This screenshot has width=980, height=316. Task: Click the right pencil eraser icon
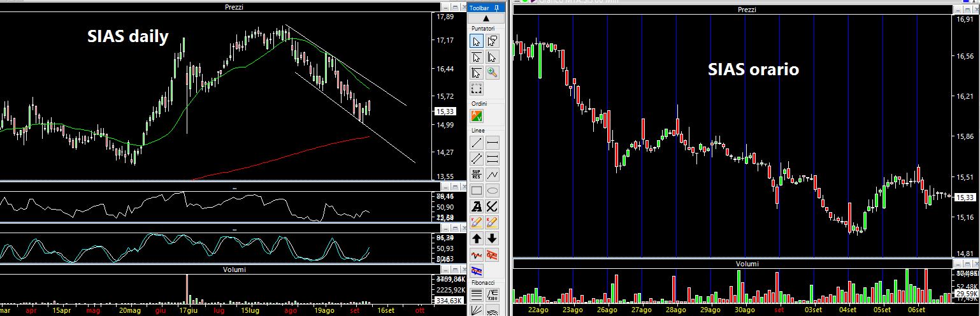point(492,222)
